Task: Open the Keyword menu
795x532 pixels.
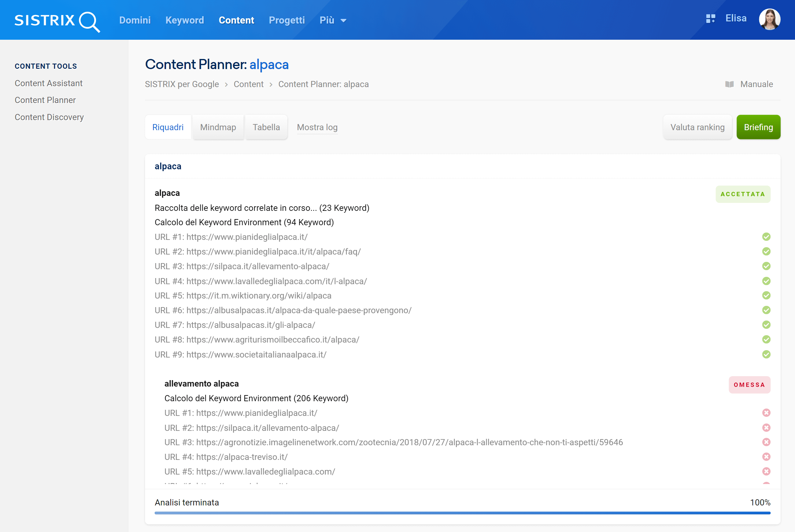Action: coord(185,20)
